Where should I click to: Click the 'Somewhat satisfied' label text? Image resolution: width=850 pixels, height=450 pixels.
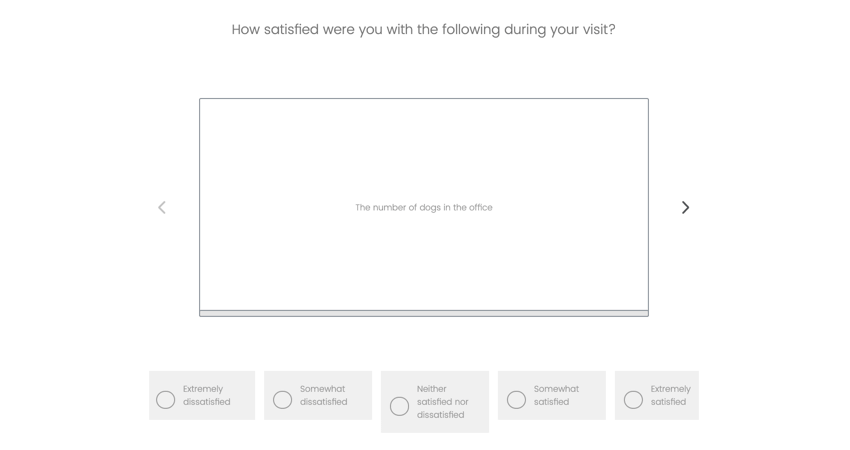point(556,395)
